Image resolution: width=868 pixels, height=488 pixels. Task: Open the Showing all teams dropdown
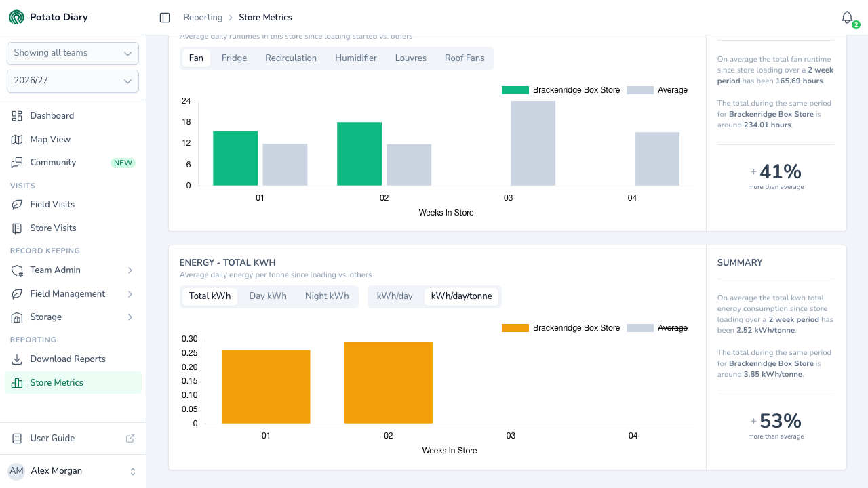pyautogui.click(x=73, y=54)
